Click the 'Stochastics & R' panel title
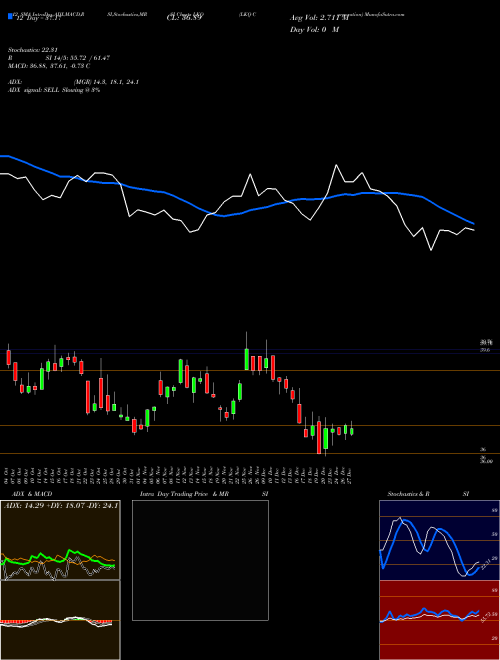This screenshot has height=660, width=500. 408,494
